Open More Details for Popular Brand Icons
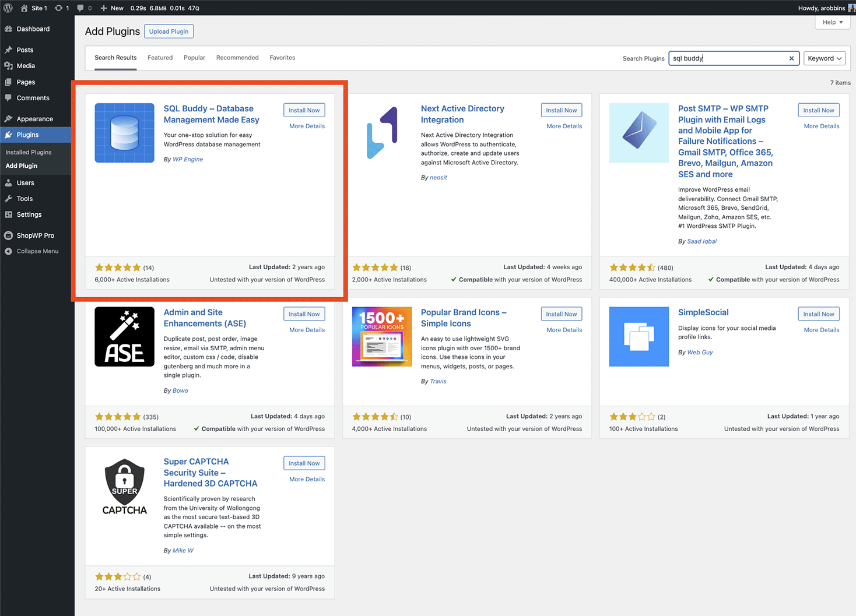The image size is (856, 616). 564,330
